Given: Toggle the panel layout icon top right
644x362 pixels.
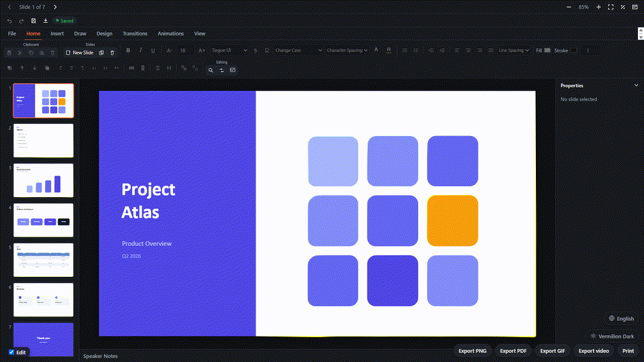Looking at the screenshot, I should [635, 7].
